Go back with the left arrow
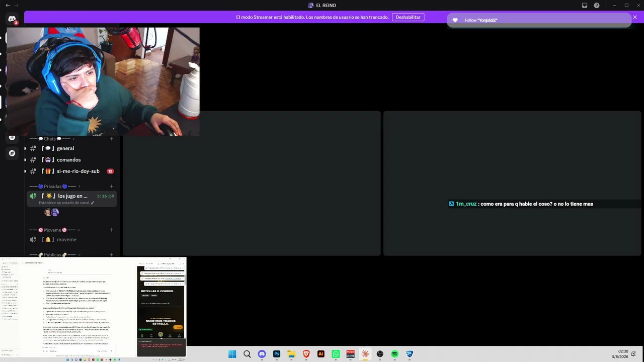Image resolution: width=644 pixels, height=362 pixels. click(x=8, y=5)
